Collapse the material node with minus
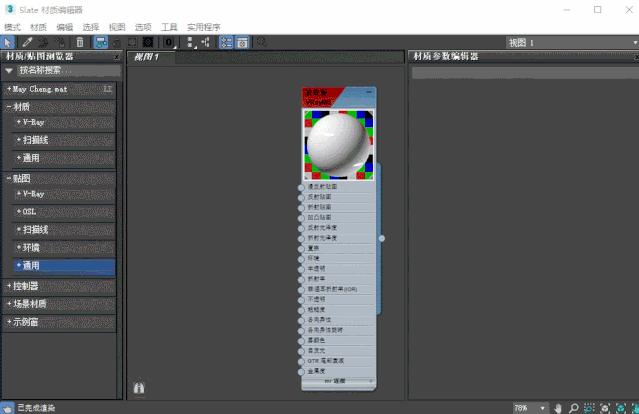Viewport: 639px width, 414px height. 369,92
